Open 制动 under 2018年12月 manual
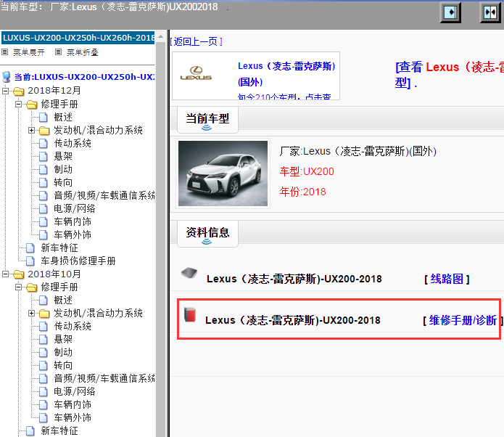 point(63,169)
